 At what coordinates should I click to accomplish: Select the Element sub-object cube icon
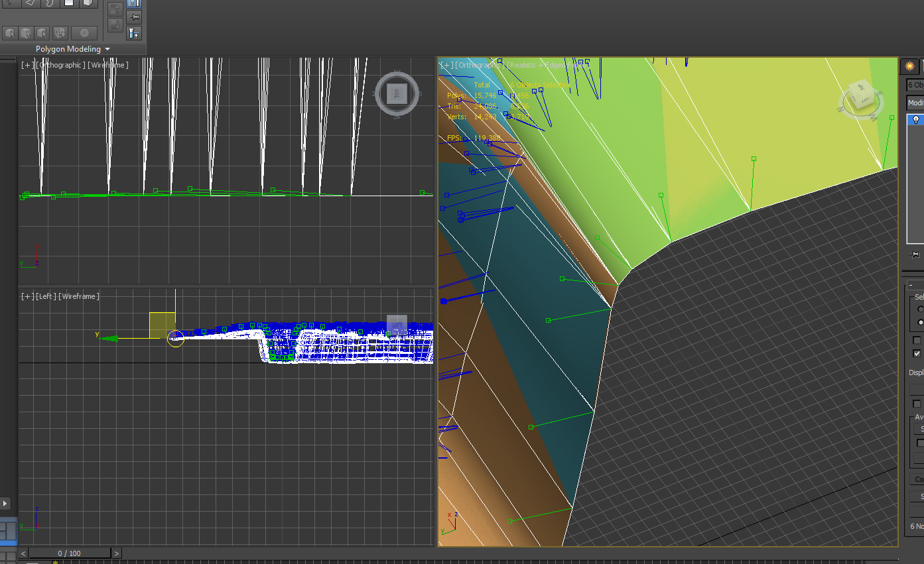pos(88,3)
